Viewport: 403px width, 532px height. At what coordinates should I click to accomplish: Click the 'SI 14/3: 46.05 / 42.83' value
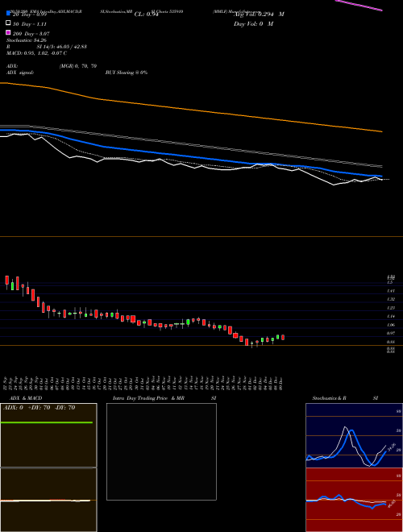point(61,47)
